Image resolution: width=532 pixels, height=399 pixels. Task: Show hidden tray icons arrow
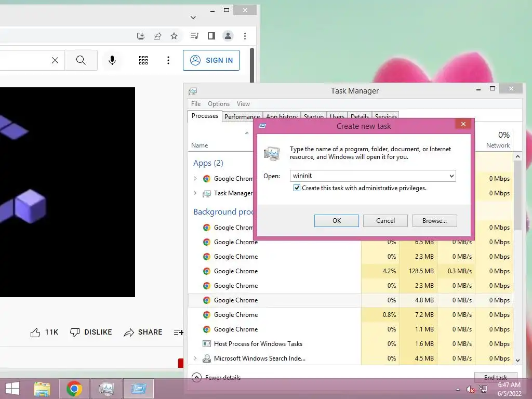point(458,389)
